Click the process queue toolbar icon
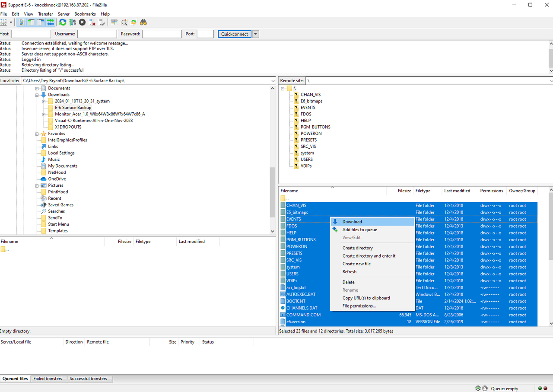553x392 pixels. pos(73,22)
